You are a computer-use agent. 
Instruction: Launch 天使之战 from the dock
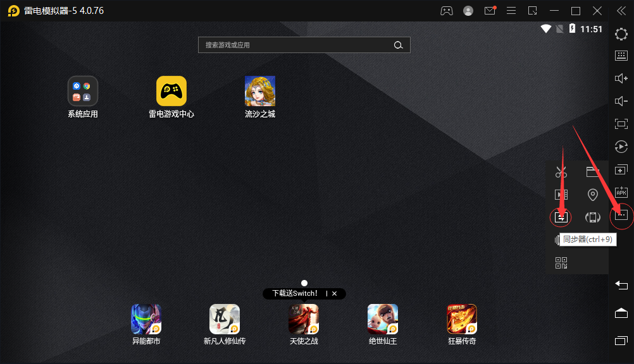point(304,324)
